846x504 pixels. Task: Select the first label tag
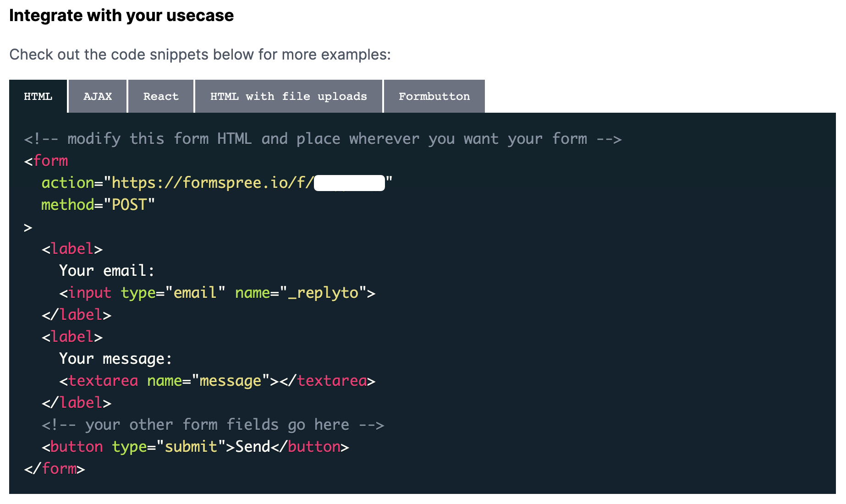(x=71, y=248)
